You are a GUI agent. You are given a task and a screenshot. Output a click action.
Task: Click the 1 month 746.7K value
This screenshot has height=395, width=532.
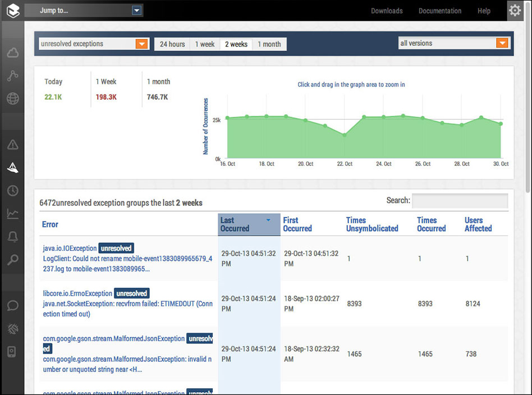158,97
